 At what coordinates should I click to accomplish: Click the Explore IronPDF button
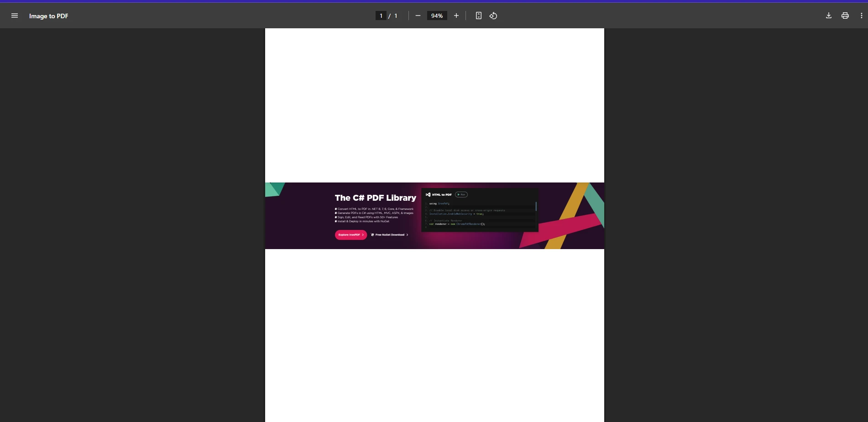tap(350, 235)
